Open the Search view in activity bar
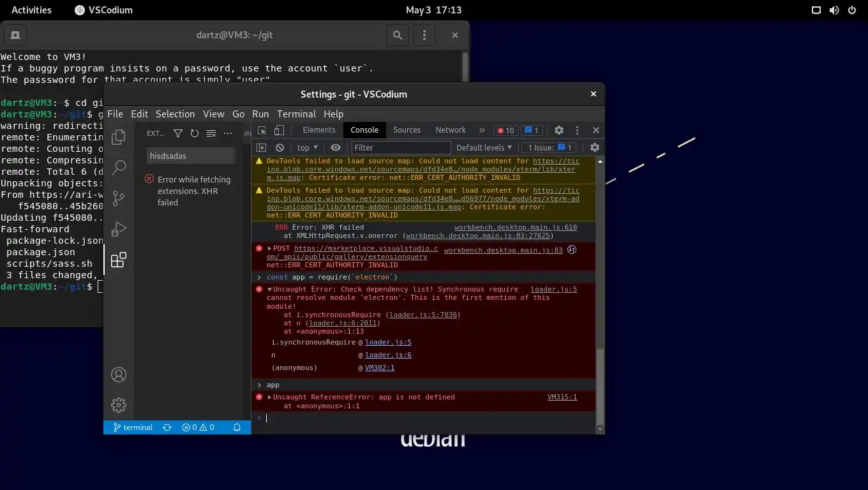 [x=119, y=168]
